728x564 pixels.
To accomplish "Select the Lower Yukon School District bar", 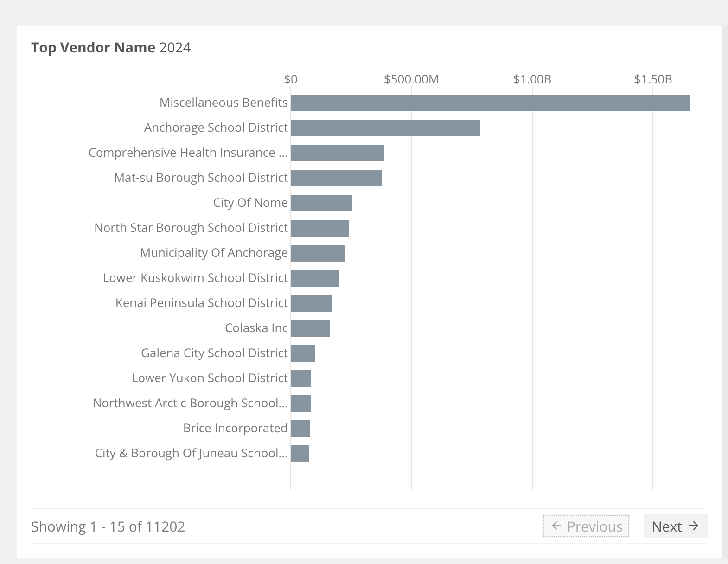I will pos(301,378).
